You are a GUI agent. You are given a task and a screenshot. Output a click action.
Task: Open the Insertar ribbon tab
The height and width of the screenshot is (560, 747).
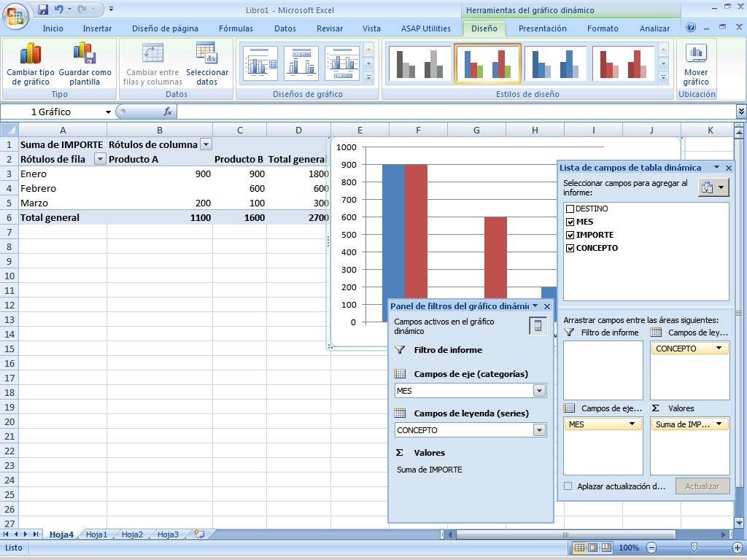pos(97,28)
